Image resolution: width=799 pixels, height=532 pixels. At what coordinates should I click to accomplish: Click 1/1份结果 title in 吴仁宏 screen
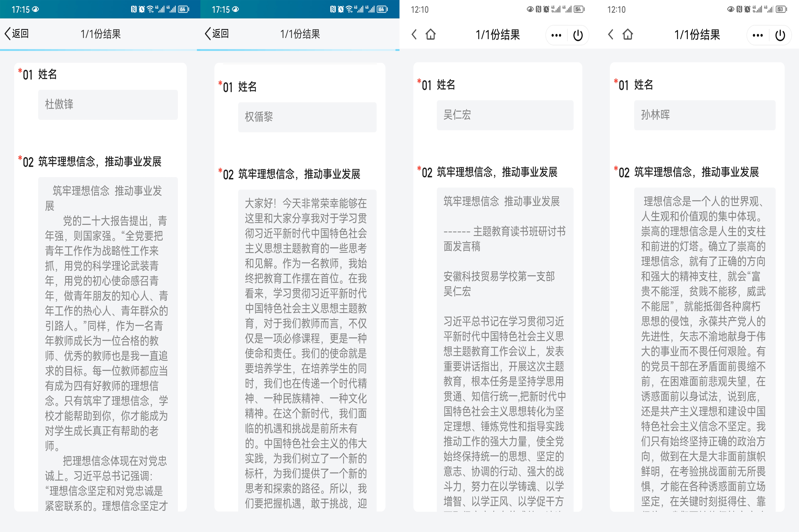tap(498, 35)
